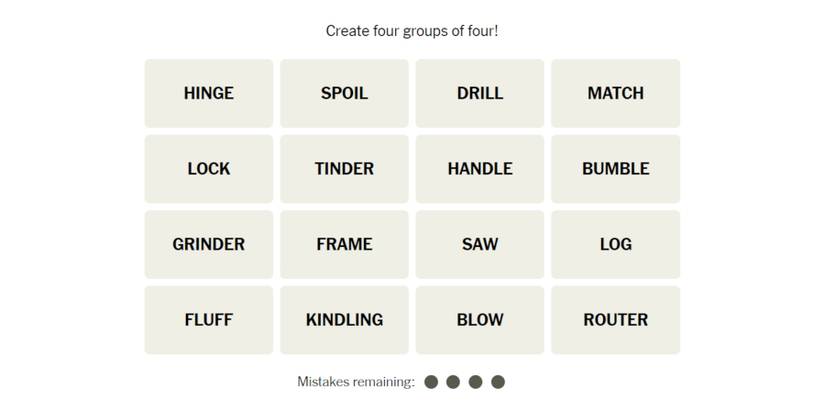
Task: Click the 'Create four groups of four!' heading
Action: pos(412,31)
